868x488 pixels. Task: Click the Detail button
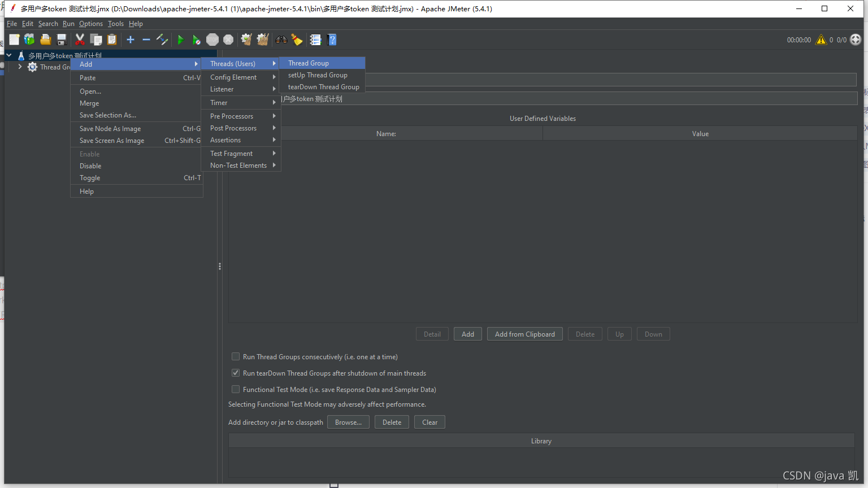coord(432,334)
